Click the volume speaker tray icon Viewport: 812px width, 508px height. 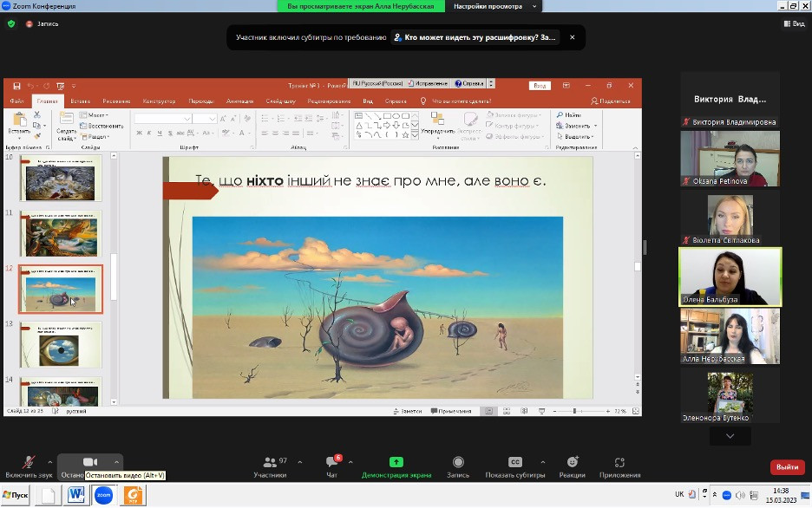(740, 495)
